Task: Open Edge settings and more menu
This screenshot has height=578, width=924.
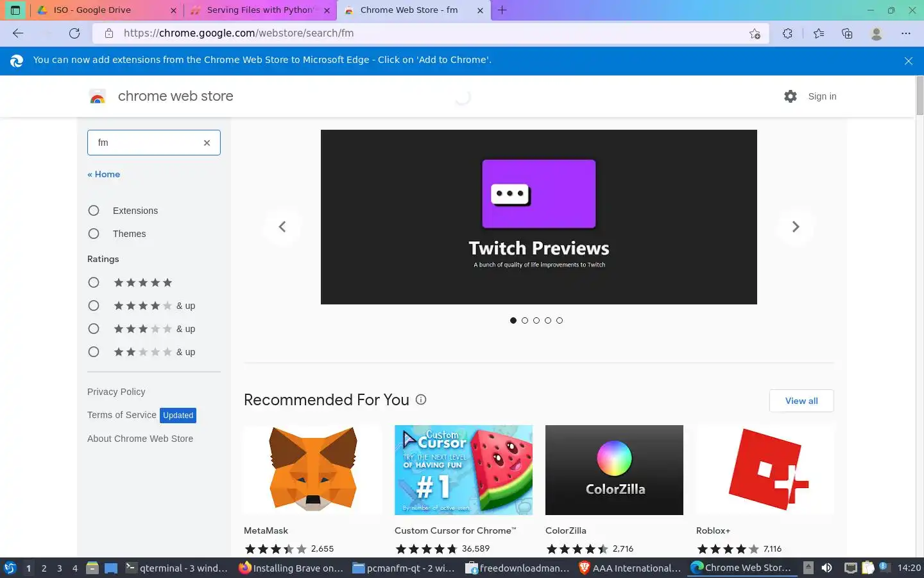Action: coord(905,33)
